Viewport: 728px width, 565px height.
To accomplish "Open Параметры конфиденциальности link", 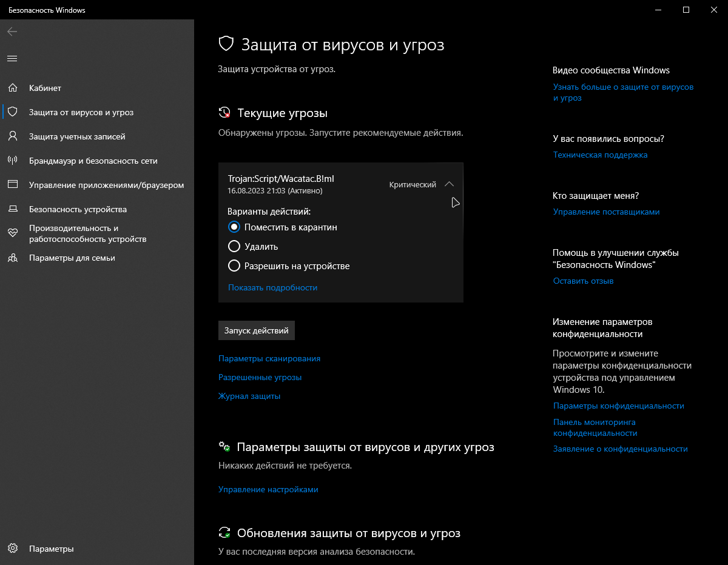I will pyautogui.click(x=619, y=406).
